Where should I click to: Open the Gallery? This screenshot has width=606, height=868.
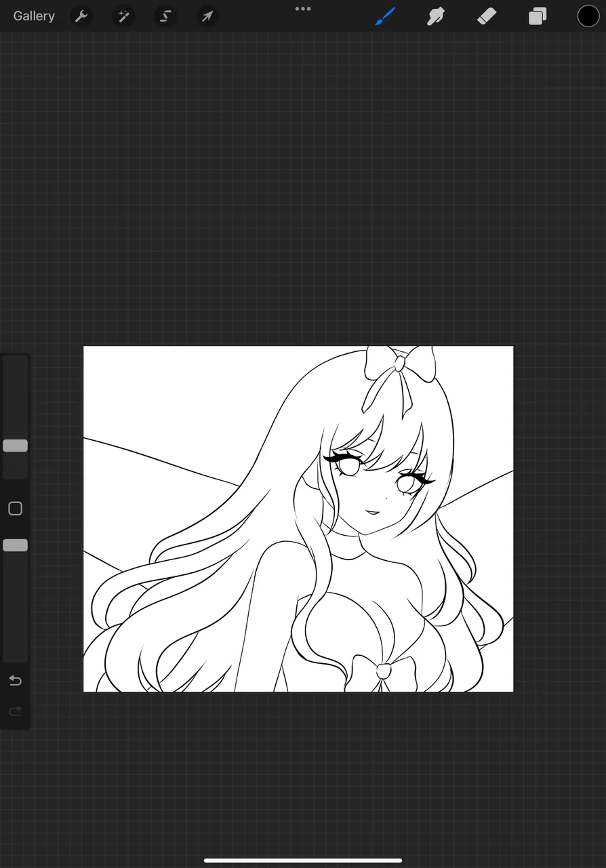tap(34, 16)
